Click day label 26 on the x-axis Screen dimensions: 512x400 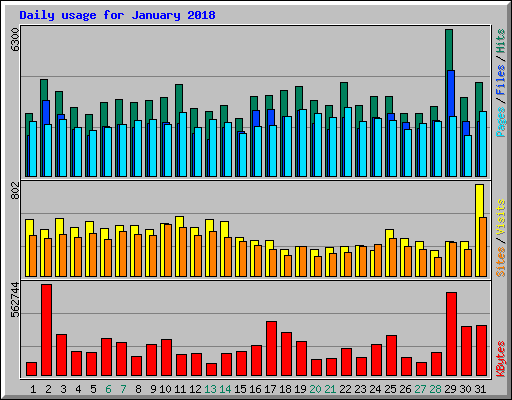coord(405,389)
